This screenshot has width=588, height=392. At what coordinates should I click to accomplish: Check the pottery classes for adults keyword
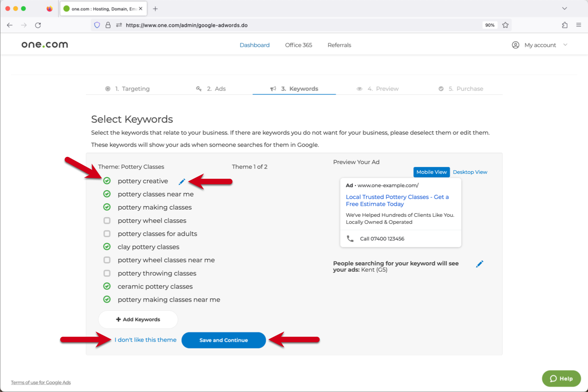click(x=107, y=234)
